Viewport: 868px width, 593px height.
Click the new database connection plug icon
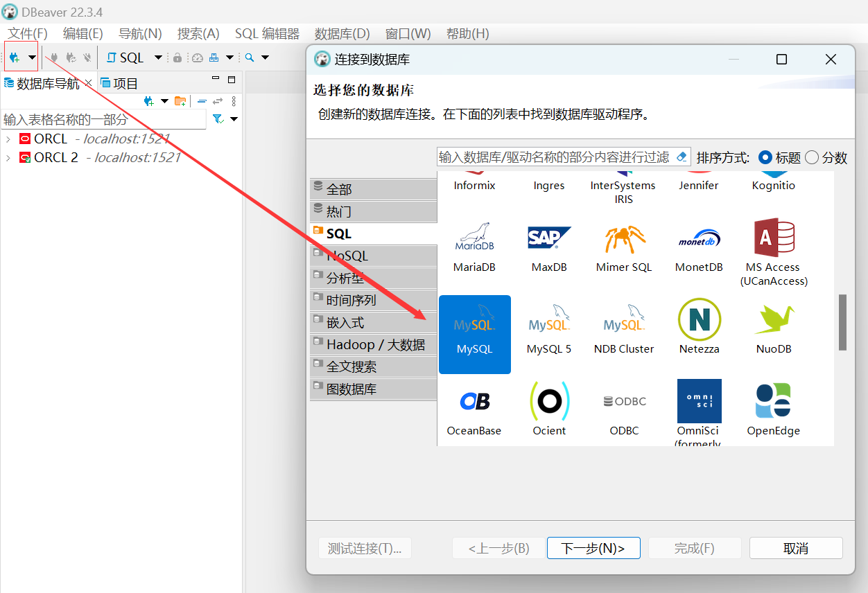pos(15,57)
